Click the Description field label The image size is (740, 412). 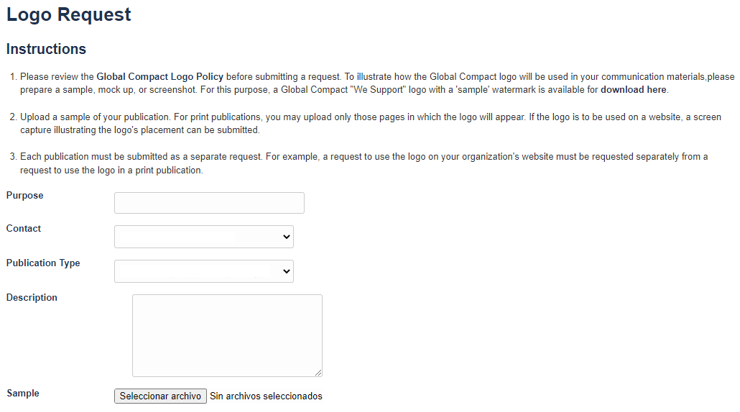(x=32, y=297)
